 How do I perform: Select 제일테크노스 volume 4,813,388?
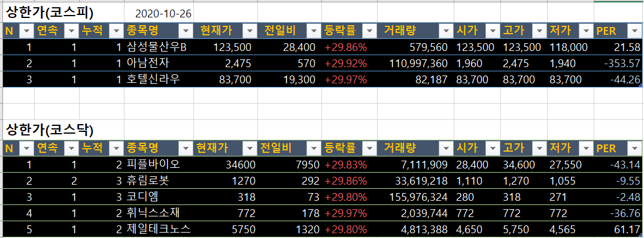click(415, 229)
